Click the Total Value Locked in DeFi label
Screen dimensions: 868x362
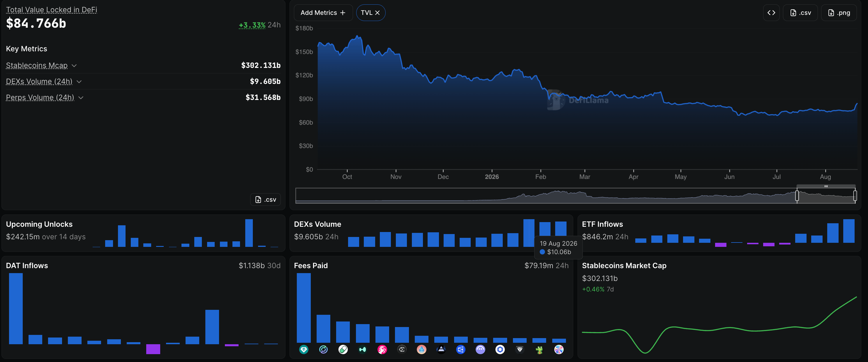click(52, 10)
